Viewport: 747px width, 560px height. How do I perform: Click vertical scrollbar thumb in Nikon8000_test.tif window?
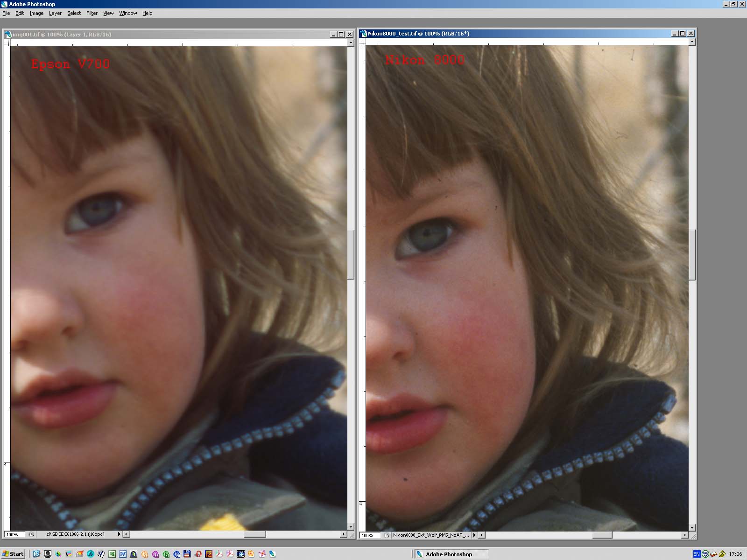tap(692, 255)
